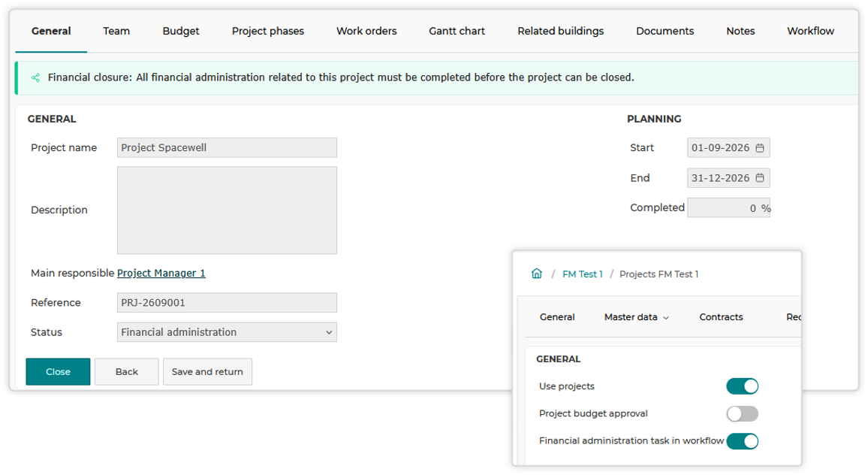868x475 pixels.
Task: Click the End date field 31-12-2026
Action: pyautogui.click(x=728, y=178)
